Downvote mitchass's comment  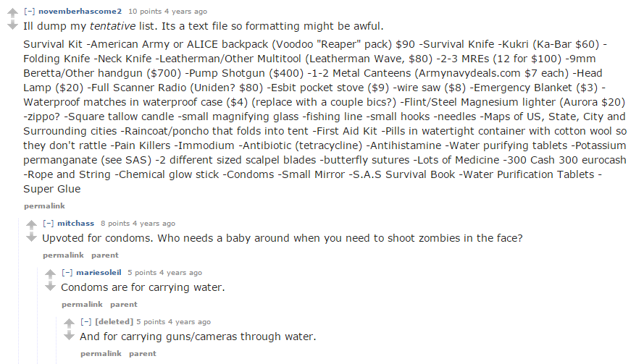(32, 237)
